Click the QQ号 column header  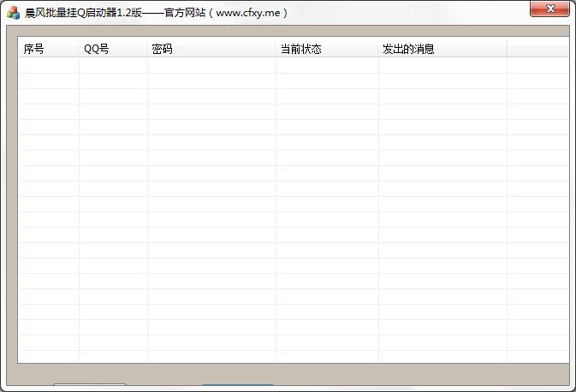pos(113,49)
